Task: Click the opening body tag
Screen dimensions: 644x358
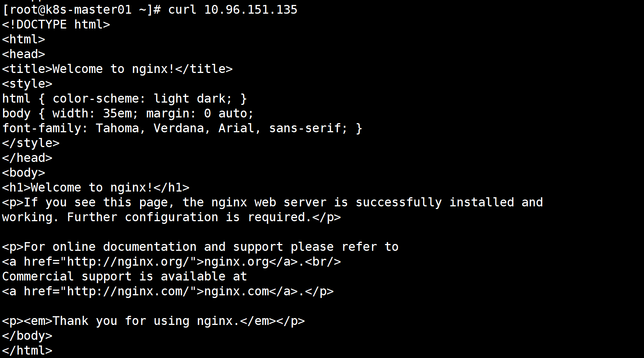Action: tap(24, 173)
